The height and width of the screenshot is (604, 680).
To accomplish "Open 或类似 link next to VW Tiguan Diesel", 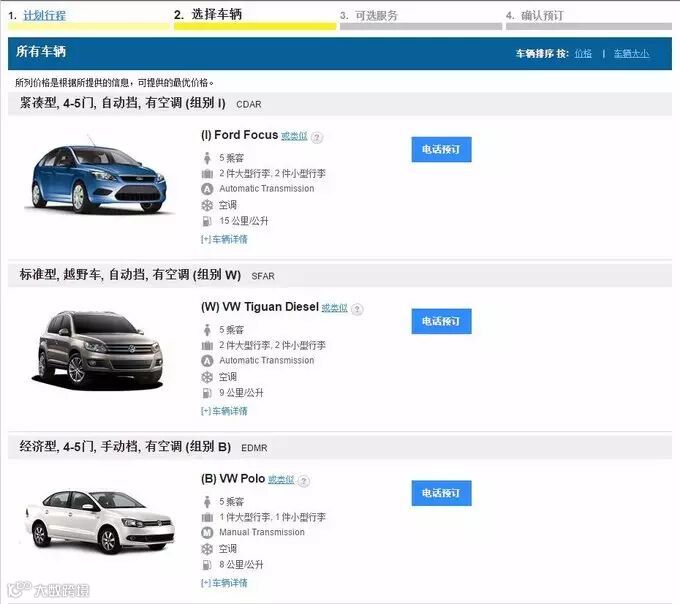I will point(334,308).
